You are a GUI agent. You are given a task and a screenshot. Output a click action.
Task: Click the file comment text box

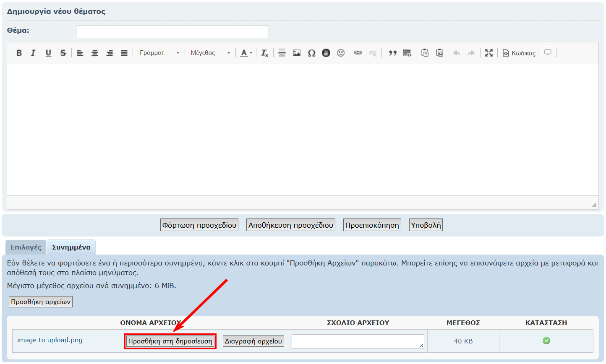[358, 341]
